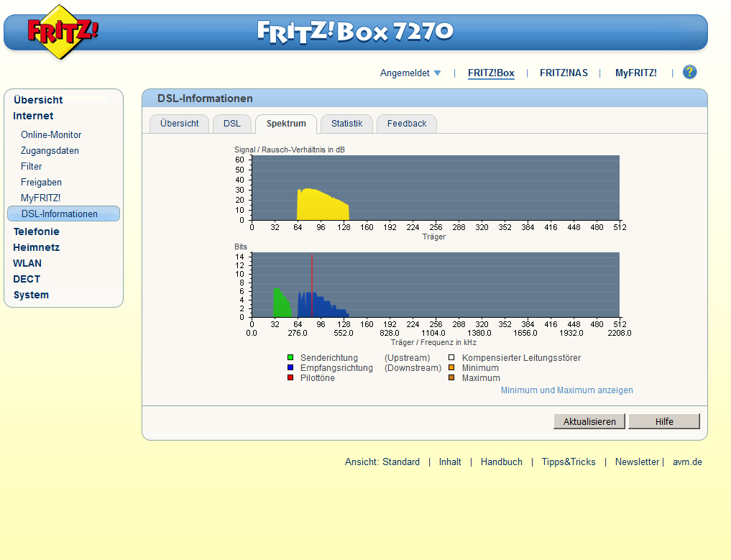Switch to the Spektrum tab

tap(286, 124)
